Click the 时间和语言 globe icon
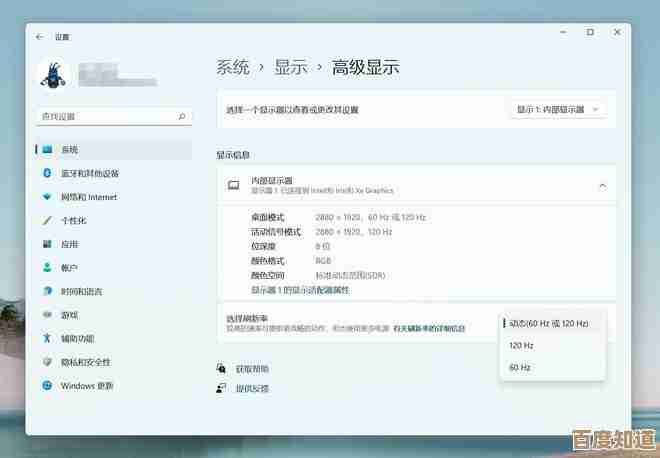The height and width of the screenshot is (458, 660). pyautogui.click(x=47, y=291)
